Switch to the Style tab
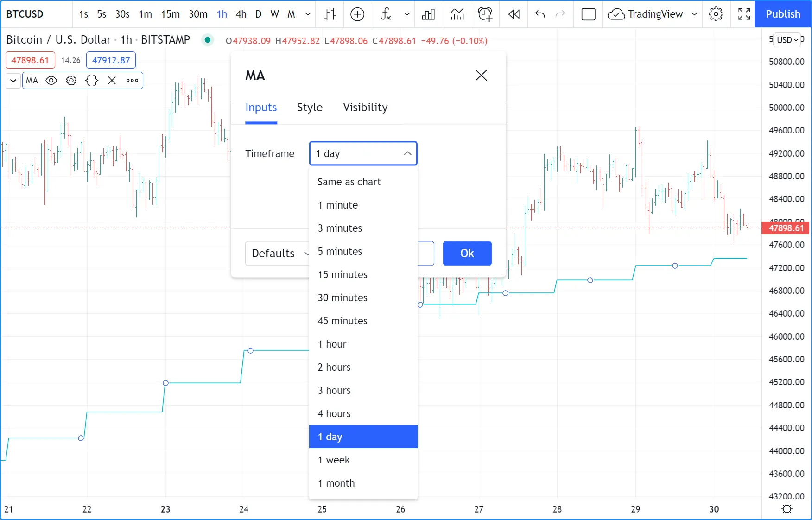Image resolution: width=812 pixels, height=520 pixels. click(x=310, y=108)
